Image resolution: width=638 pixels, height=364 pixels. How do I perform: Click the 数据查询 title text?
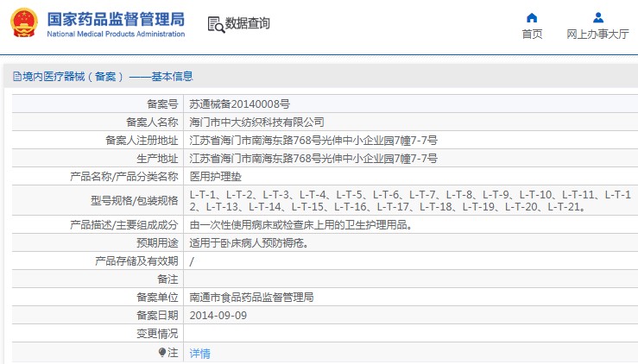pos(248,23)
